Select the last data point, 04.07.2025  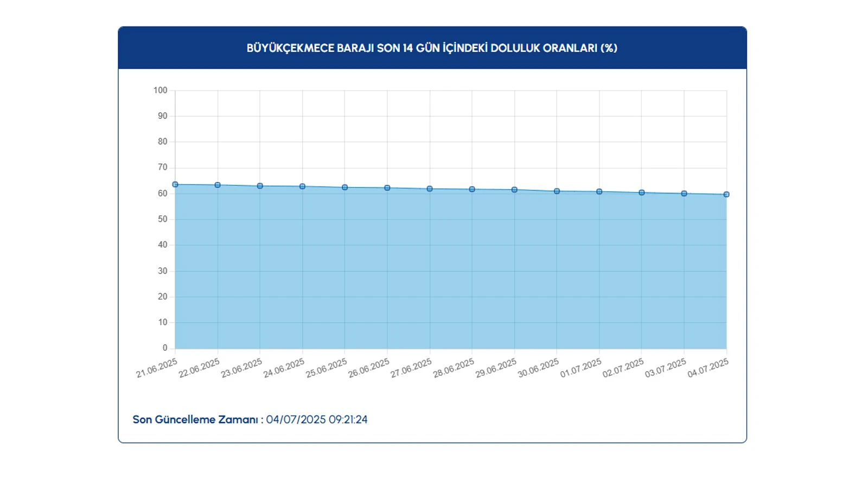pos(726,194)
